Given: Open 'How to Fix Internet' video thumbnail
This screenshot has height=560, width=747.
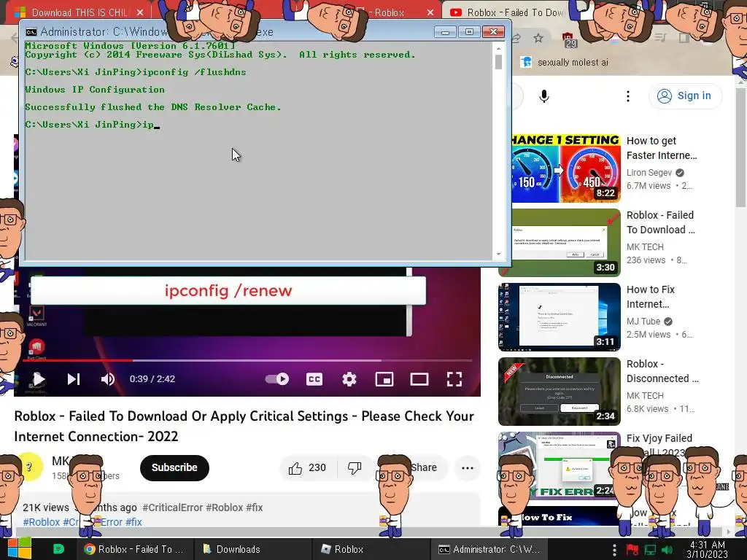Looking at the screenshot, I should [560, 317].
